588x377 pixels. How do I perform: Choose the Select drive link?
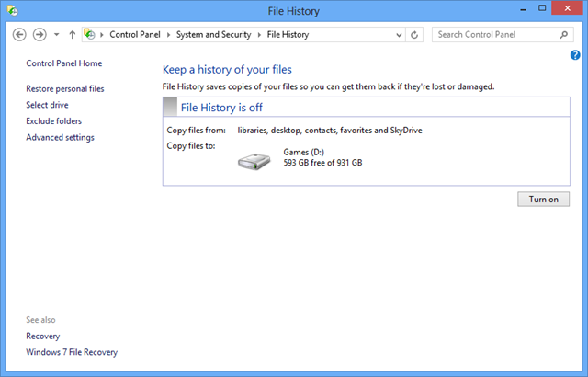[x=47, y=105]
